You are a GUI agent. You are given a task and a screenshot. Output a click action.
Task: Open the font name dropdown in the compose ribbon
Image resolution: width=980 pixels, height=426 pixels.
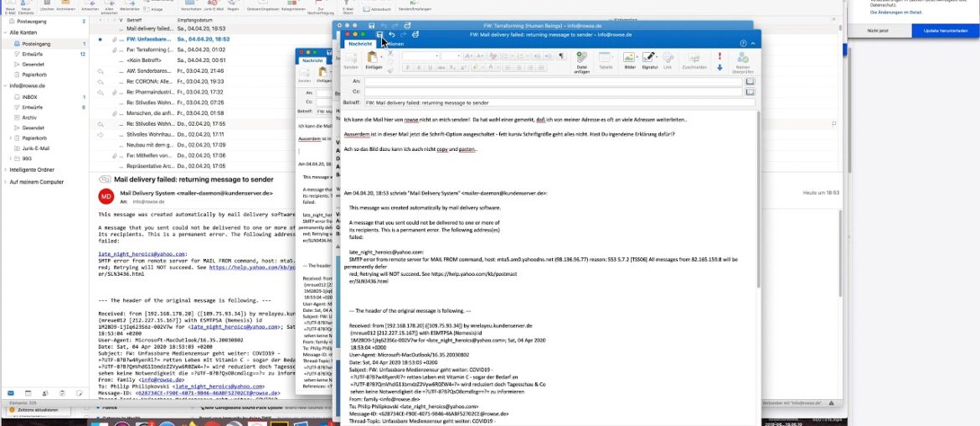(420, 56)
